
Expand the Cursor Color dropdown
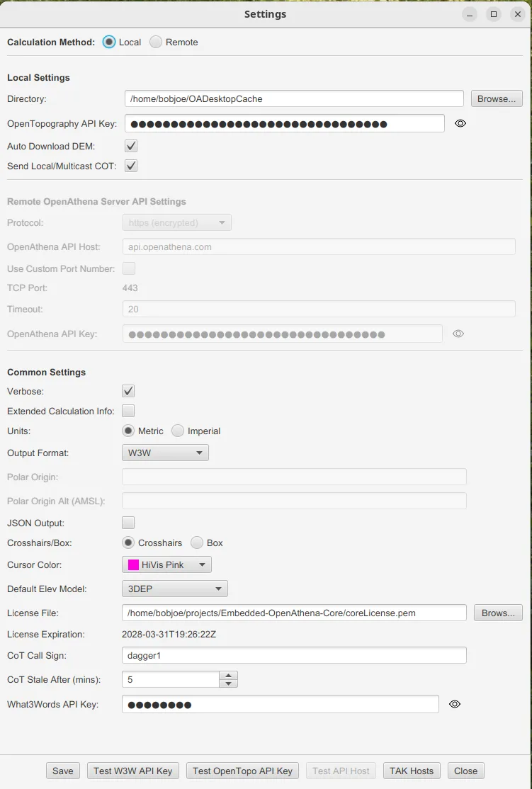pyautogui.click(x=166, y=564)
